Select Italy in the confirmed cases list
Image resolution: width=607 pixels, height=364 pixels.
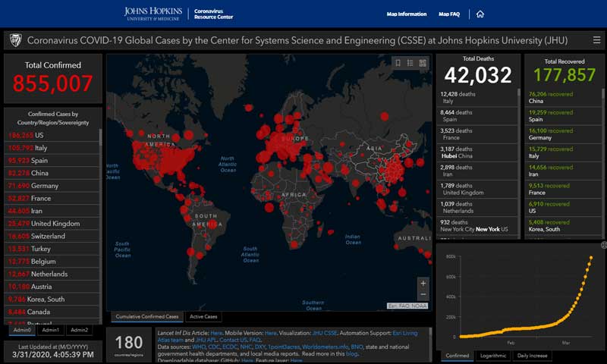tap(52, 148)
